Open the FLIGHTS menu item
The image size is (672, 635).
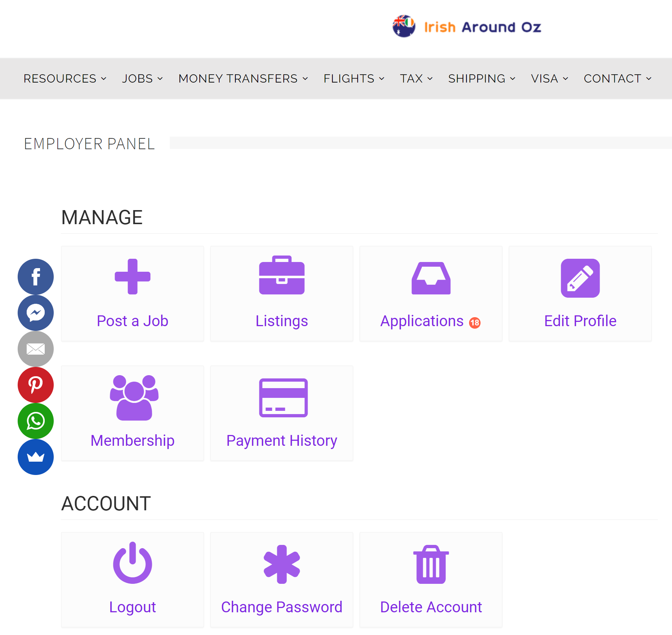click(349, 79)
